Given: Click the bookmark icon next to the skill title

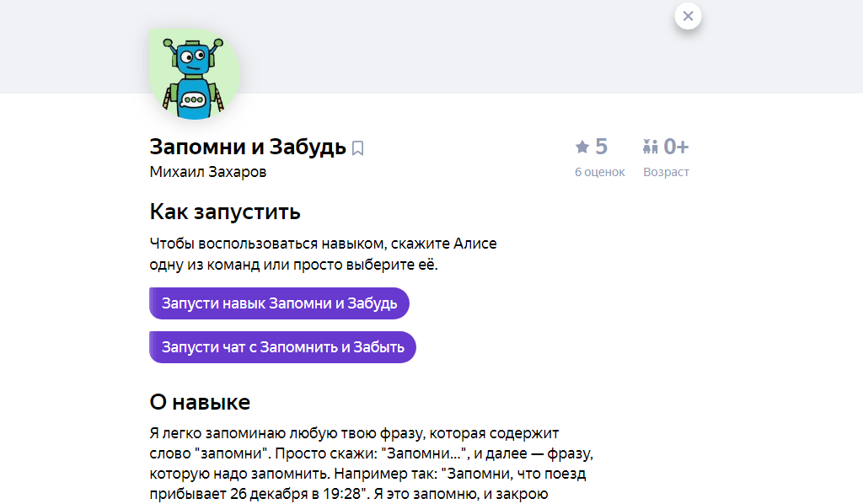Looking at the screenshot, I should (x=359, y=147).
